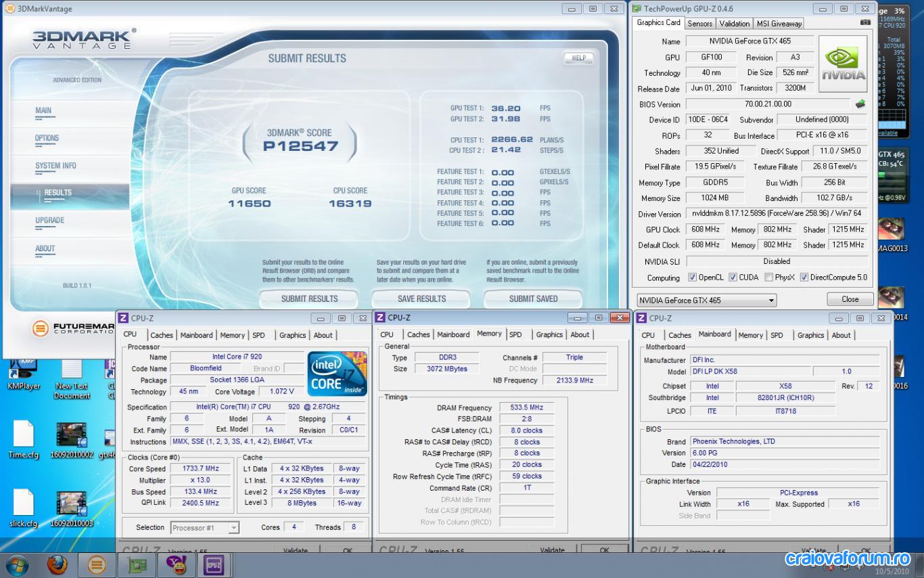Open Mainboard tab in middle CPU-Z window
The width and height of the screenshot is (924, 578).
pyautogui.click(x=453, y=334)
